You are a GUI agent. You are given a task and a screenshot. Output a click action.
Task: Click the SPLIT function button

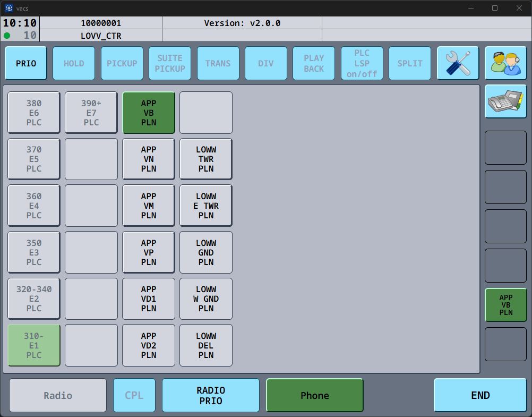coord(410,63)
